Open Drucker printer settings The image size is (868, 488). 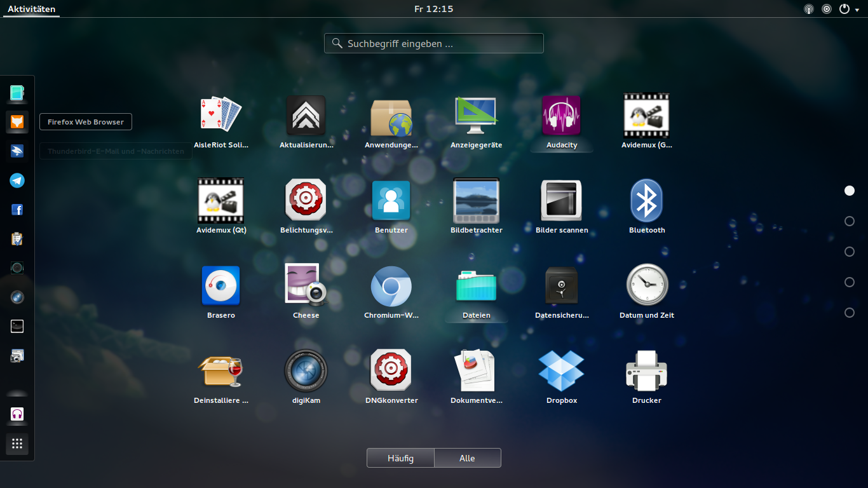pos(647,371)
